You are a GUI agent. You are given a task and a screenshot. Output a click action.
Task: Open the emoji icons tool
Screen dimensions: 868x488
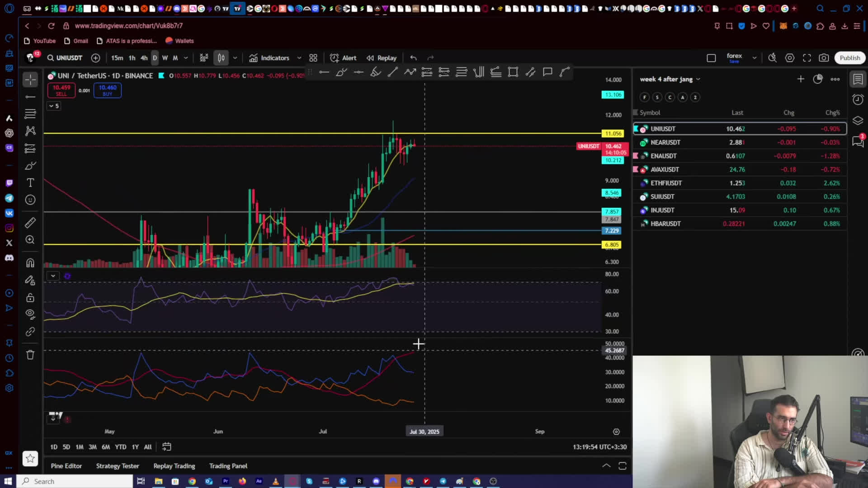coord(30,200)
